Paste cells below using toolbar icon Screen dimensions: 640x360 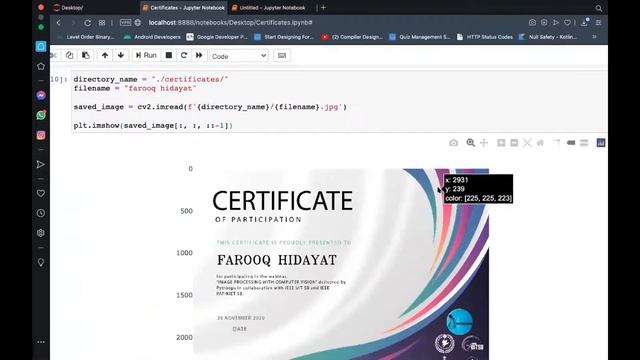point(86,56)
